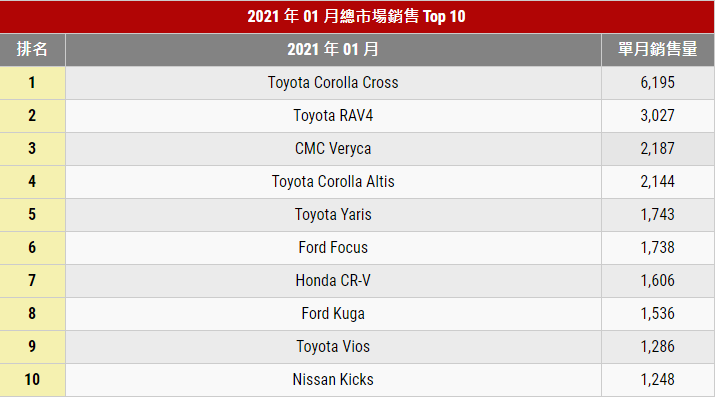Select the Toyota Corolla Cross cell
Viewport: 716px width, 398px height.
(x=333, y=83)
